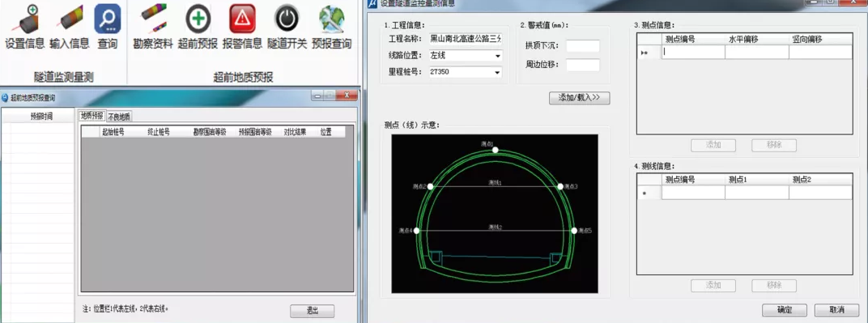Click the 退出 exit button
868x323 pixels.
point(313,311)
